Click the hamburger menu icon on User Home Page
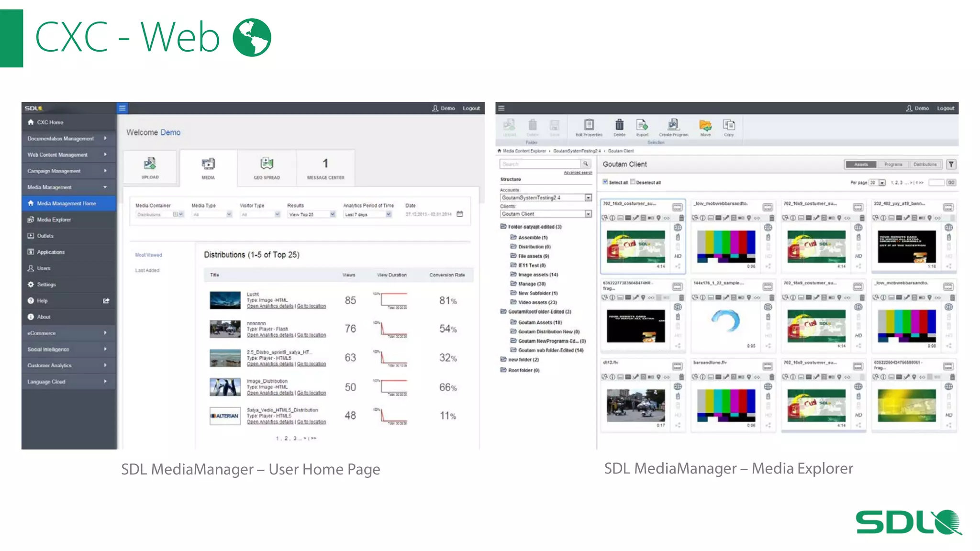The width and height of the screenshot is (980, 551). [x=122, y=108]
